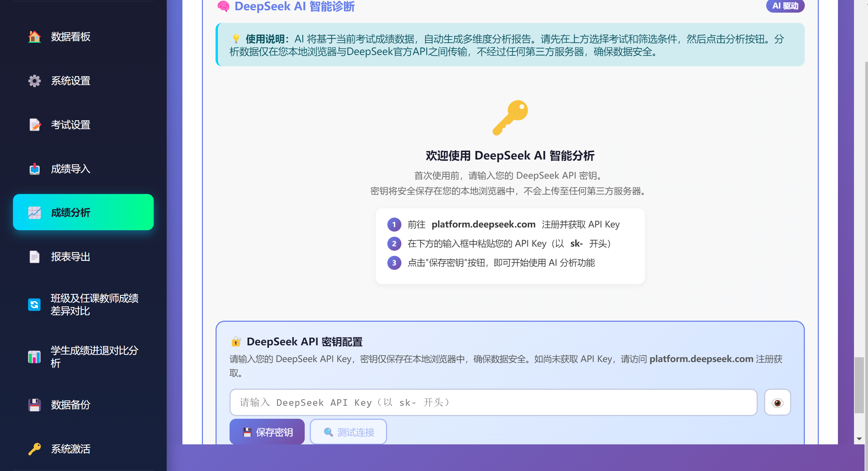Click the house icon beside 数据看板
Screen dimensions: 868x471
35,37
